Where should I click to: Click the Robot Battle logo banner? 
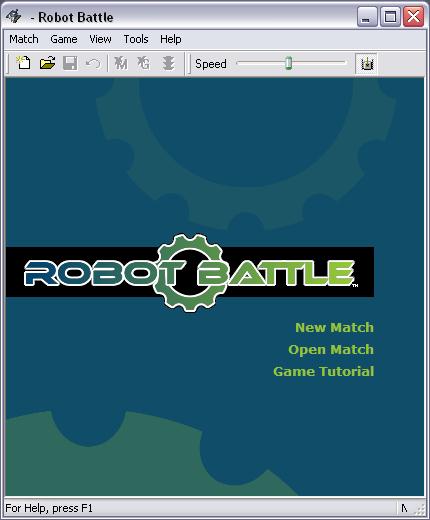point(190,272)
